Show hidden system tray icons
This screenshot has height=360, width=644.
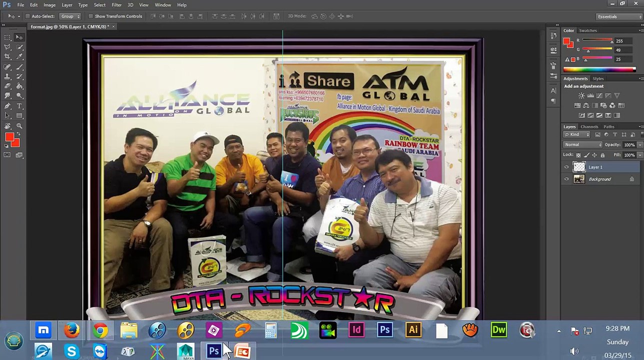click(559, 331)
